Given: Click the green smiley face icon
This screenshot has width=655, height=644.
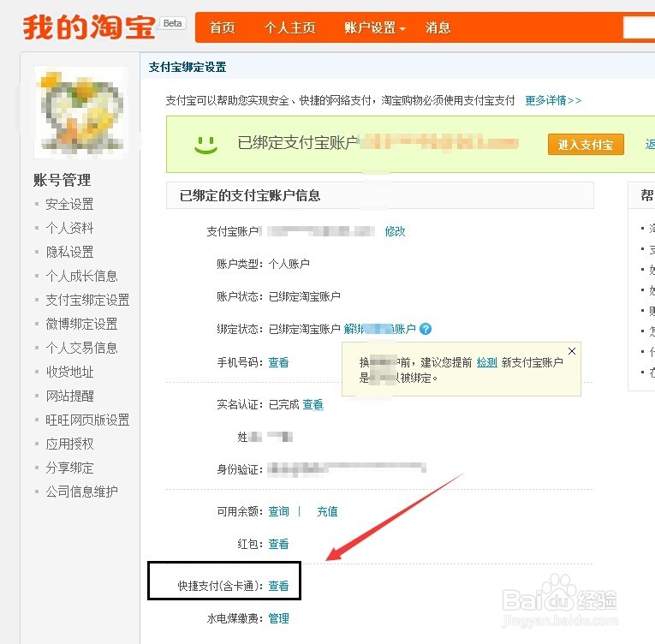Looking at the screenshot, I should [x=205, y=145].
